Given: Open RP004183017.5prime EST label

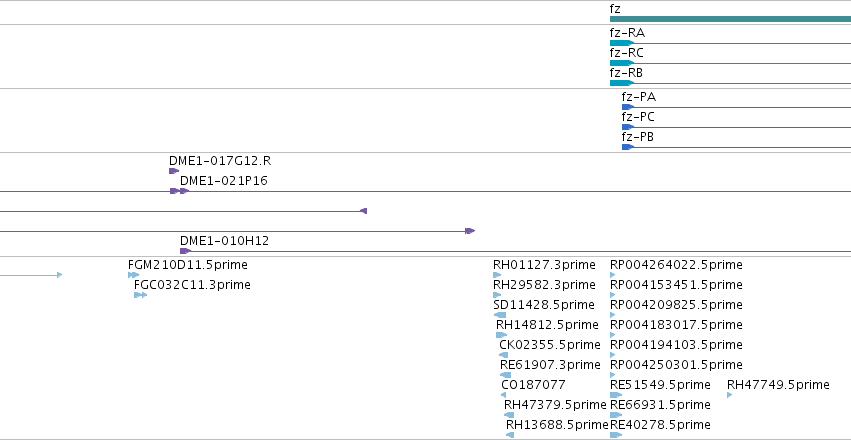Looking at the screenshot, I should pyautogui.click(x=676, y=324).
